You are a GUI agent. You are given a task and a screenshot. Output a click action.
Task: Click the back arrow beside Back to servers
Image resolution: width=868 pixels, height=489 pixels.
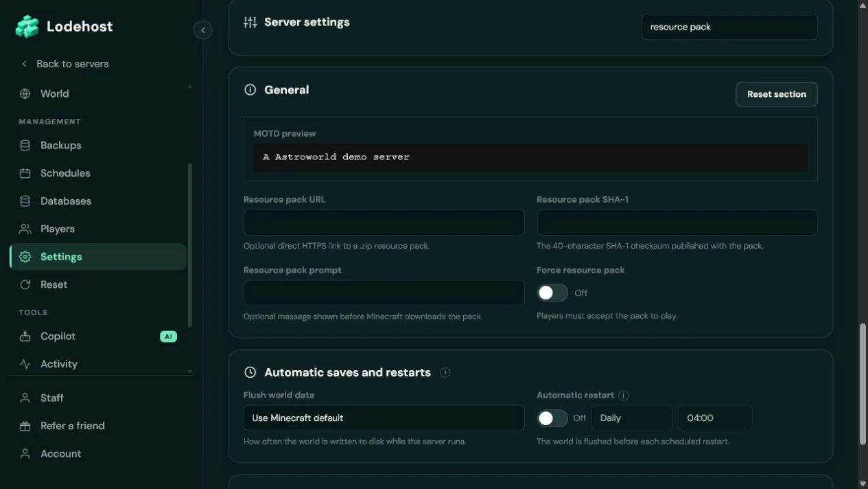(x=25, y=64)
